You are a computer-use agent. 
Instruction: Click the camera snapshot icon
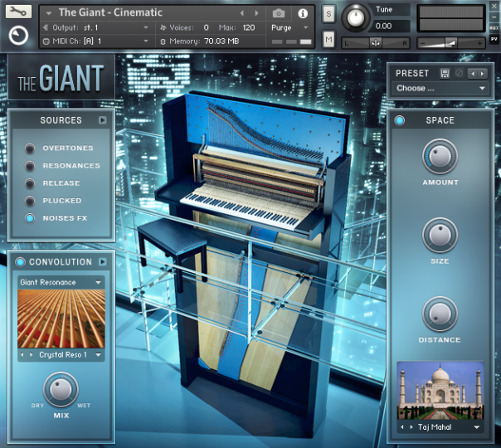[279, 13]
